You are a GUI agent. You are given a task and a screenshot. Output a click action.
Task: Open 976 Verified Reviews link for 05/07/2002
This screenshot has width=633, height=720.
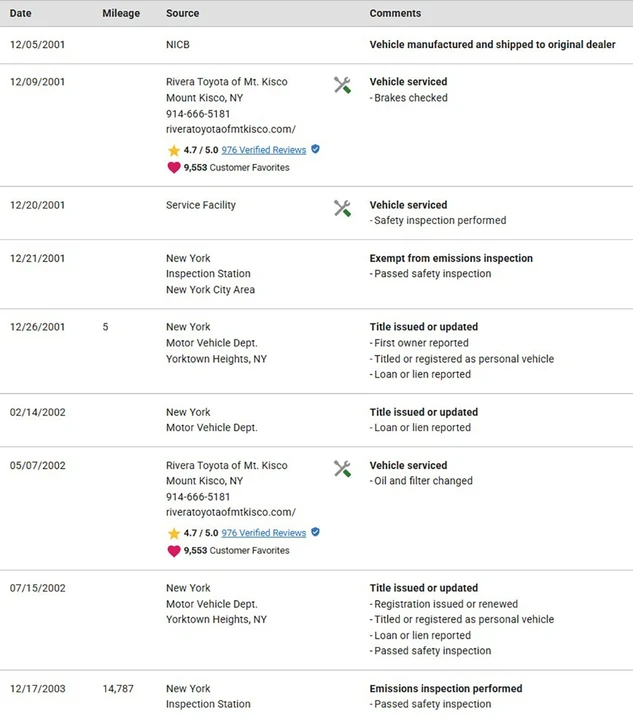(263, 533)
